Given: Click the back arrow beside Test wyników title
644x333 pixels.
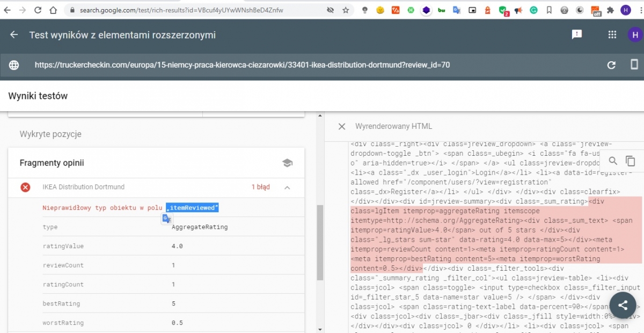Looking at the screenshot, I should pyautogui.click(x=14, y=35).
